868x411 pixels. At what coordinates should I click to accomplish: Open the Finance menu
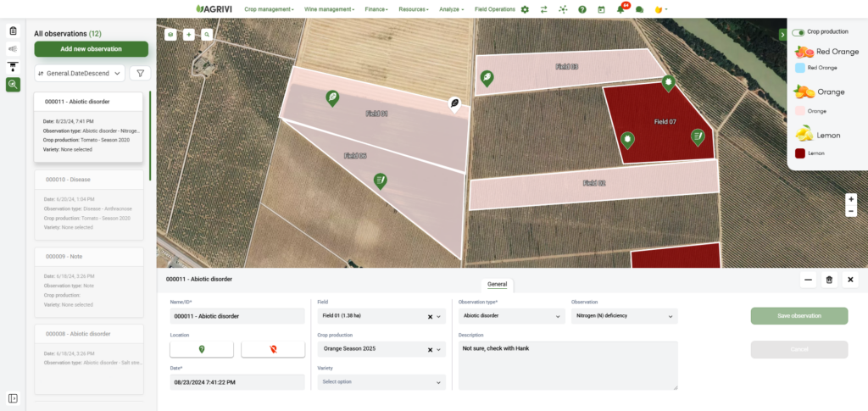pos(376,9)
